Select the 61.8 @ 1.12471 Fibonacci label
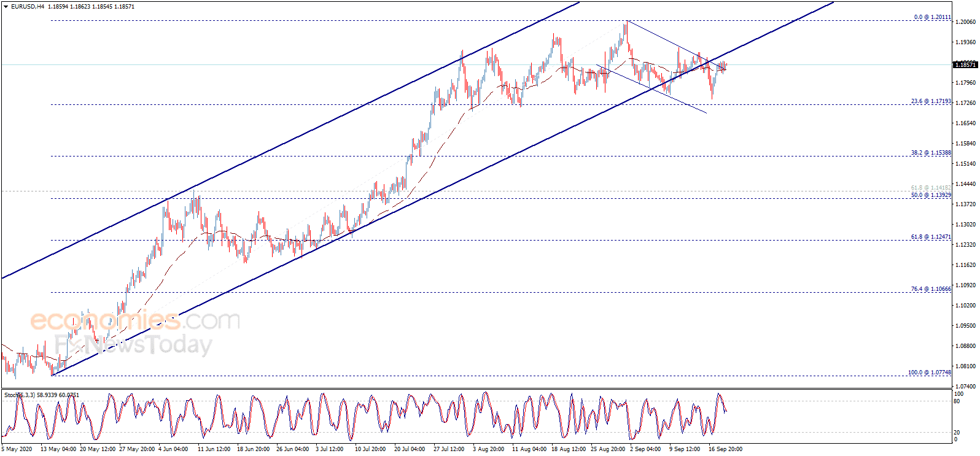This screenshot has height=456, width=980. click(931, 237)
